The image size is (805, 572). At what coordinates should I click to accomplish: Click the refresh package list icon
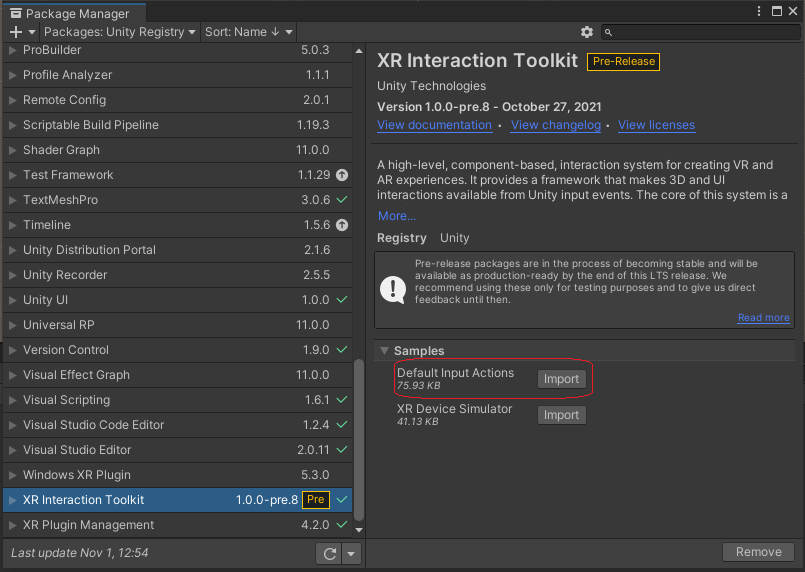[x=329, y=554]
